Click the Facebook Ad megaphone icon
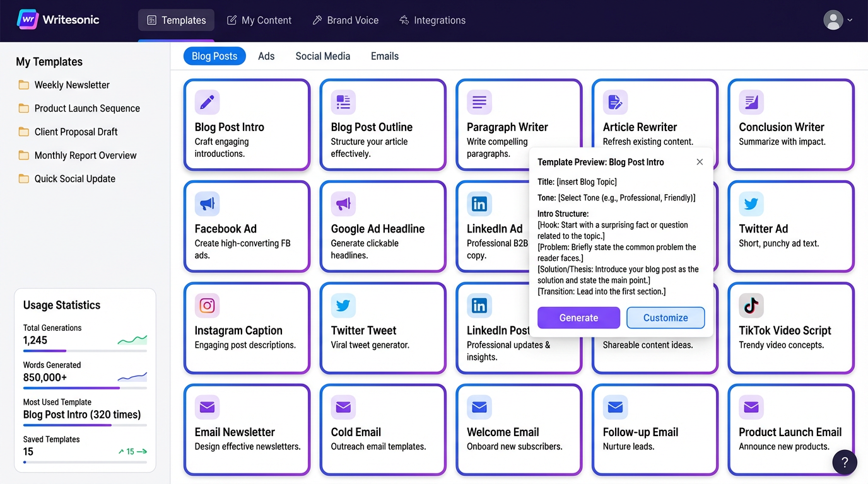 pyautogui.click(x=207, y=204)
